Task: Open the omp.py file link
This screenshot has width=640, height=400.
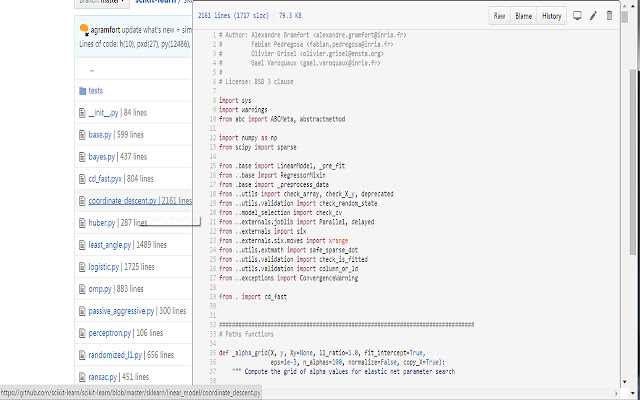Action: 100,289
